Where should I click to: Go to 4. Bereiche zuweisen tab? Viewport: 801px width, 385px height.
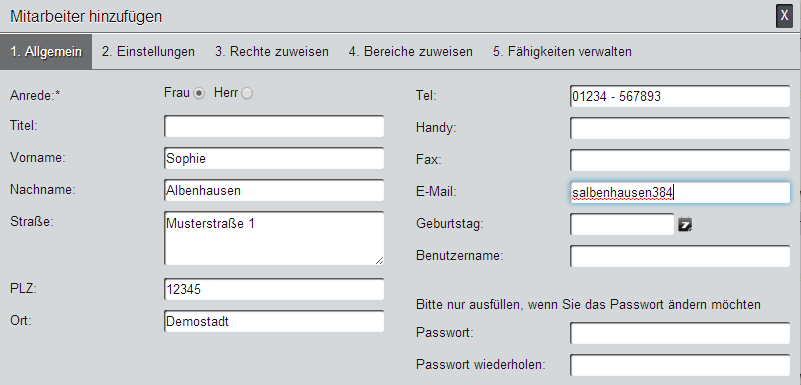[411, 52]
